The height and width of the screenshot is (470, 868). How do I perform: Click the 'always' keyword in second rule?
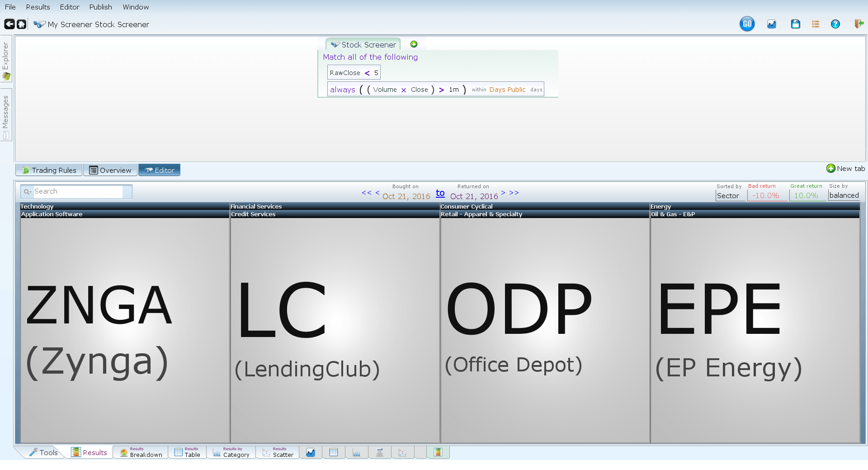343,90
